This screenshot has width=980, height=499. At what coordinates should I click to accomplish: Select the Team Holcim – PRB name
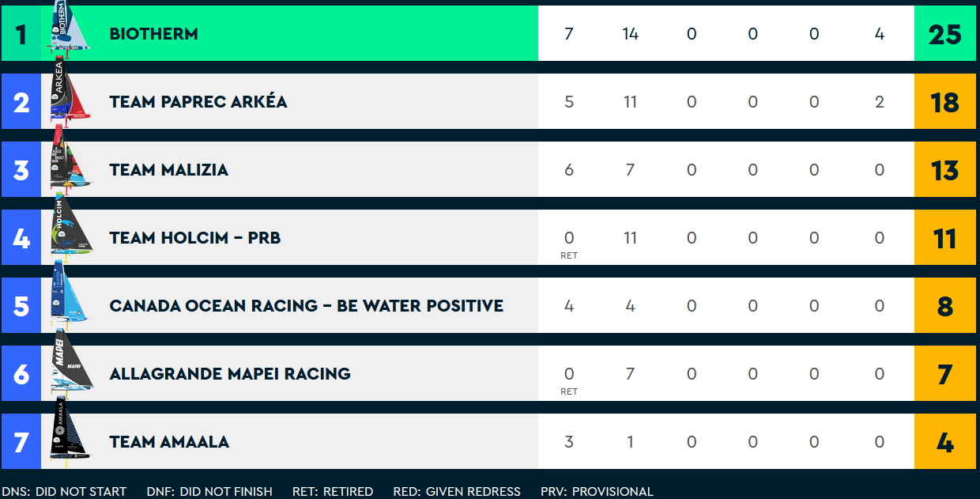click(195, 238)
